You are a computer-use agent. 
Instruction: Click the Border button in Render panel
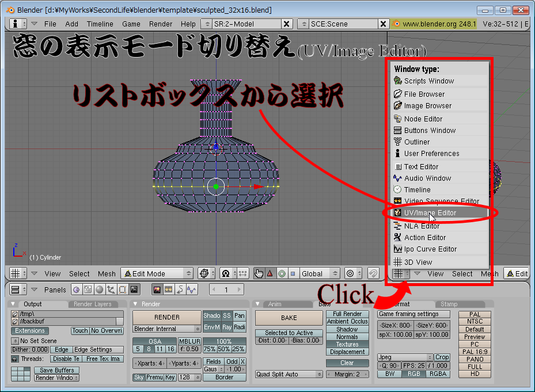[225, 378]
